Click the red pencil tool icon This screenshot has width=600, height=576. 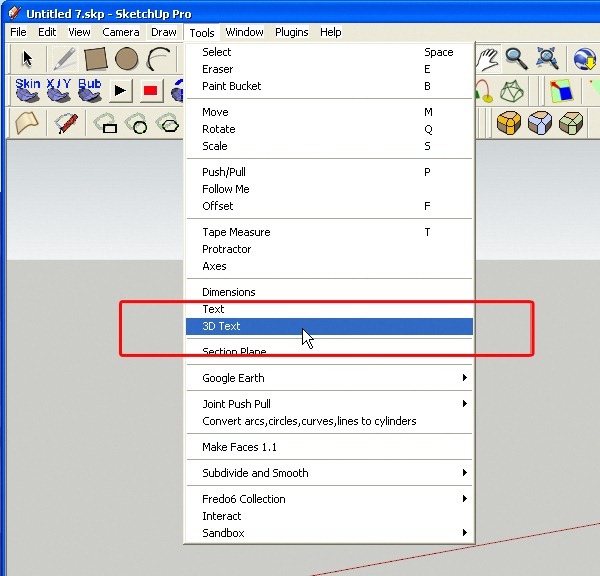pyautogui.click(x=66, y=123)
